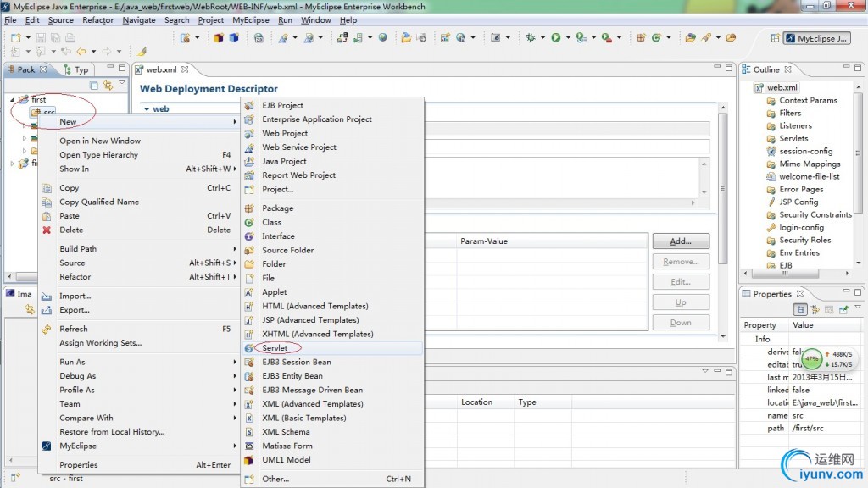The width and height of the screenshot is (868, 488).
Task: Choose Copy Qualified Name in context menu
Action: [x=138, y=202]
